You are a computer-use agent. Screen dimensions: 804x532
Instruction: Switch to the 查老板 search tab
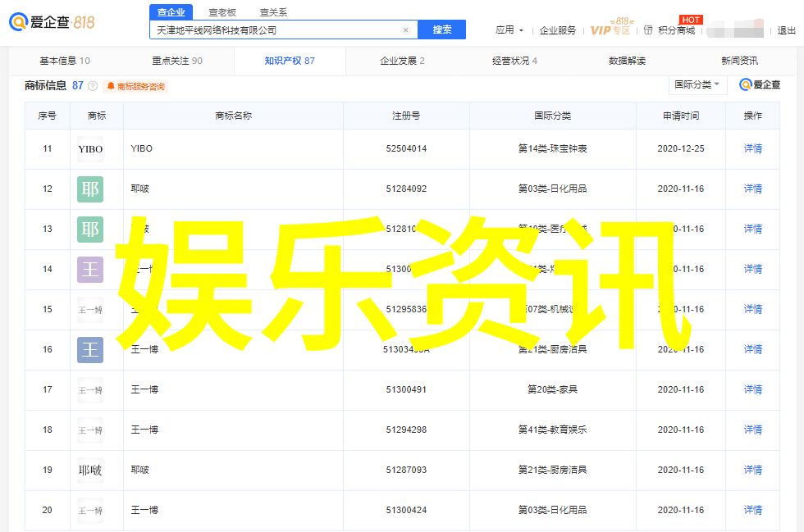click(x=222, y=12)
